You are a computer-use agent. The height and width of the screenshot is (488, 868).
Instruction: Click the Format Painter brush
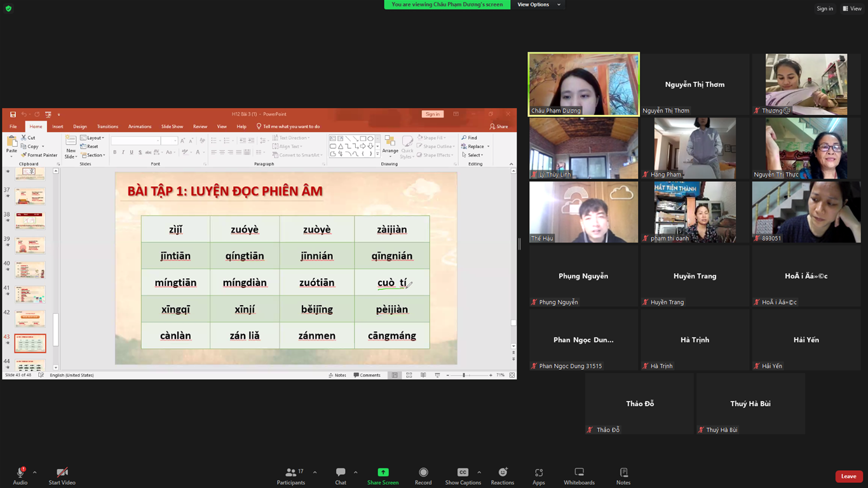click(24, 155)
